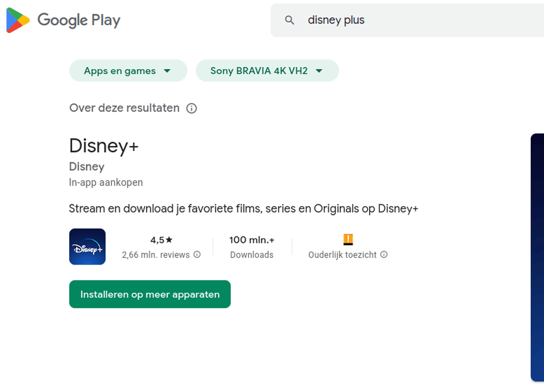Open the Disney+ app title
Screen dimensions: 544x392
tap(104, 146)
